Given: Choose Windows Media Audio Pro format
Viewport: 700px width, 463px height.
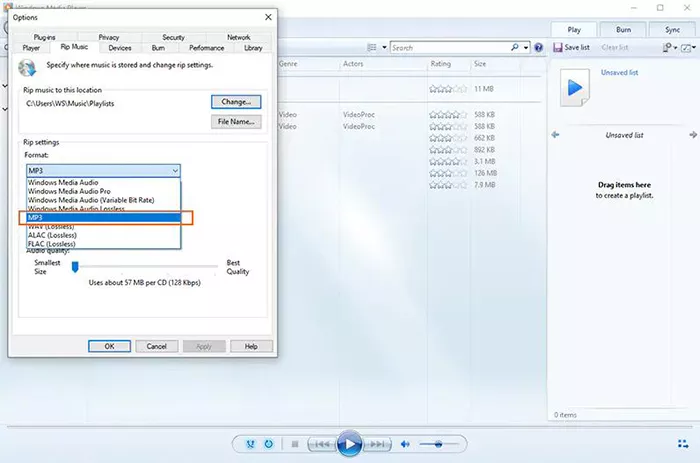Looking at the screenshot, I should pos(104,191).
